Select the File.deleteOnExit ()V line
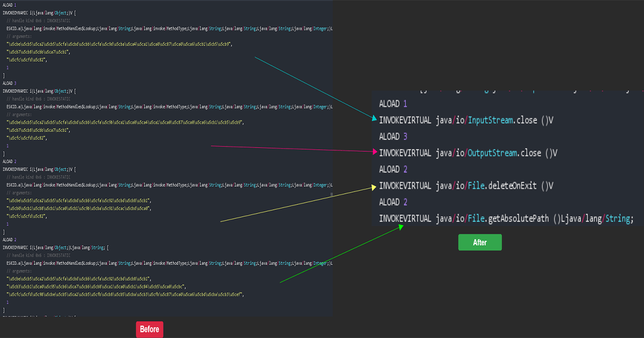 [466, 186]
